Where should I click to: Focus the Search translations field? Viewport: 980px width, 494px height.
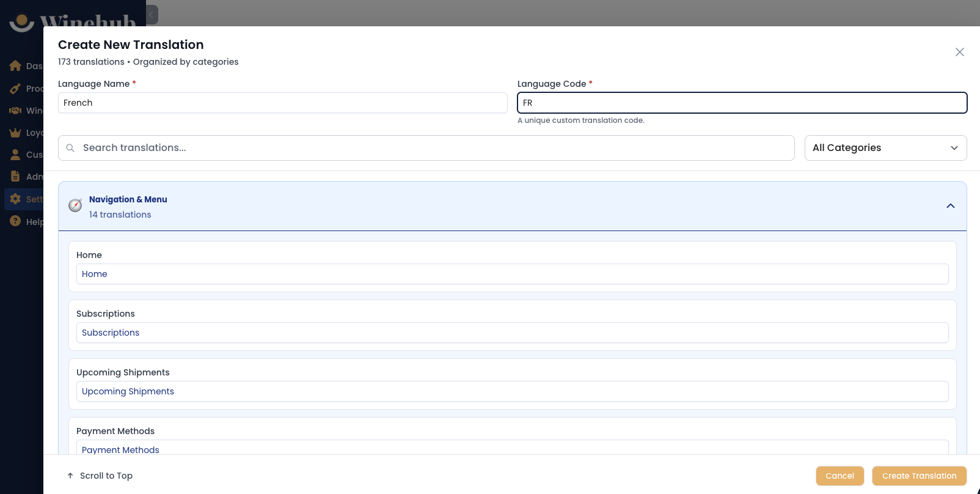426,148
